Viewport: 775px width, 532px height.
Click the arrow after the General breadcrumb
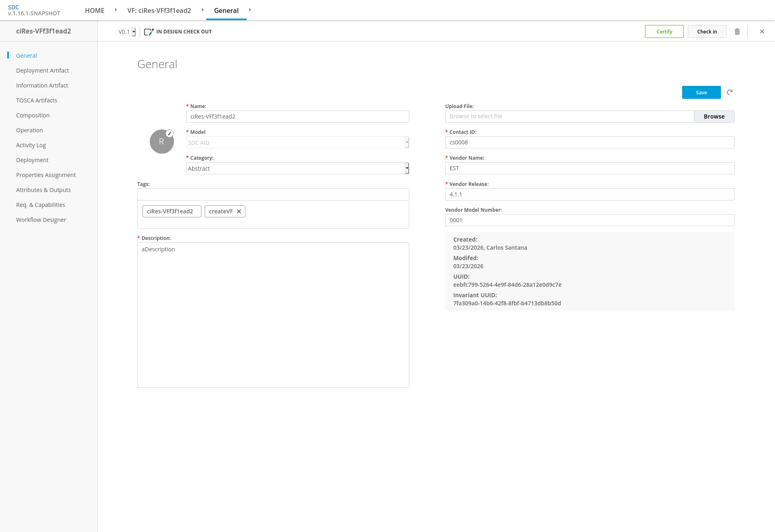[x=250, y=10]
